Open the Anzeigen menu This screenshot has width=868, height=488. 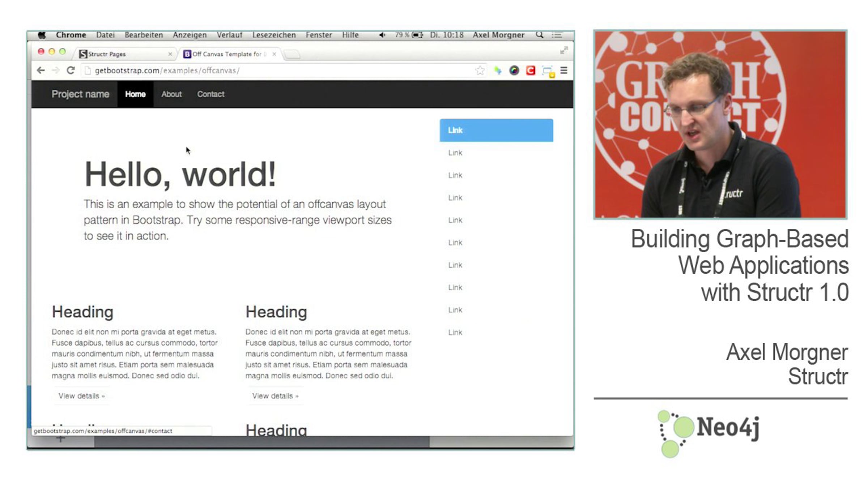(190, 35)
